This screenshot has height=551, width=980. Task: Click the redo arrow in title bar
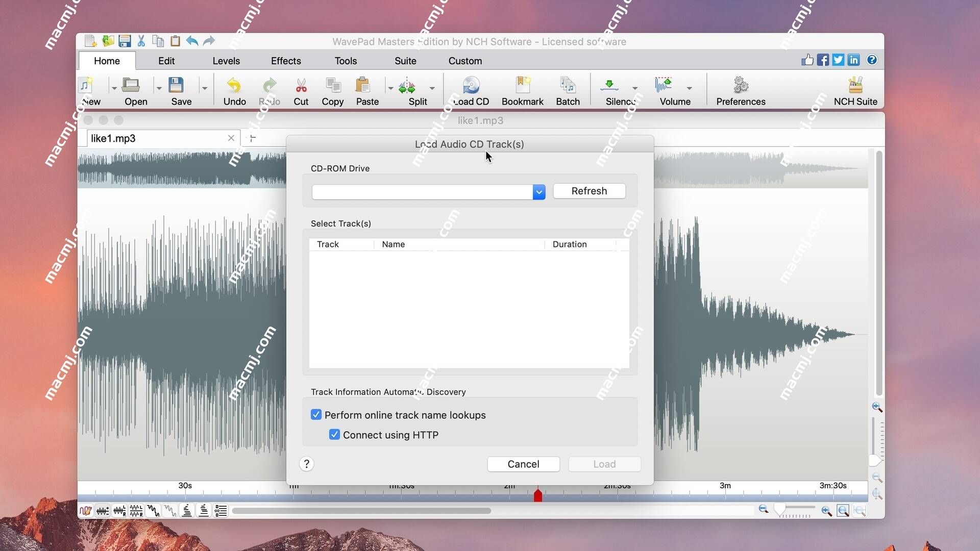coord(209,41)
